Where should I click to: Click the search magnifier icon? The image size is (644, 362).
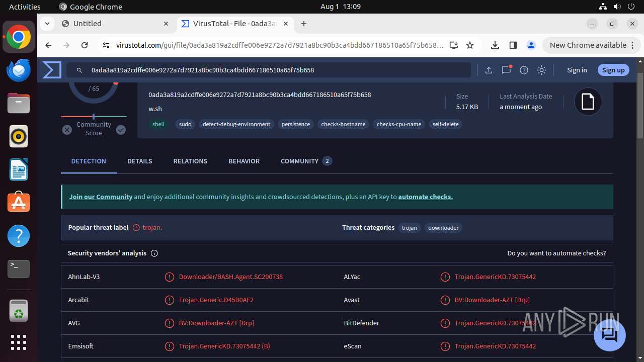(79, 70)
